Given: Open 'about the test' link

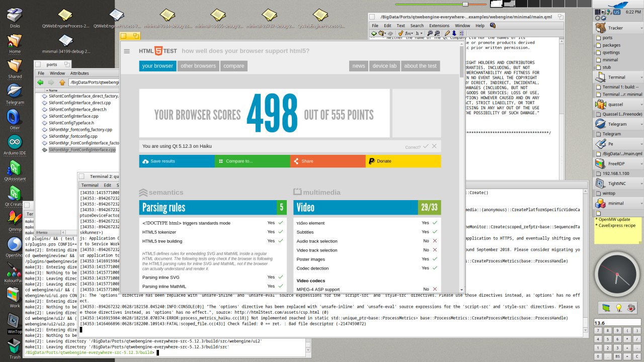Looking at the screenshot, I should coord(421,66).
